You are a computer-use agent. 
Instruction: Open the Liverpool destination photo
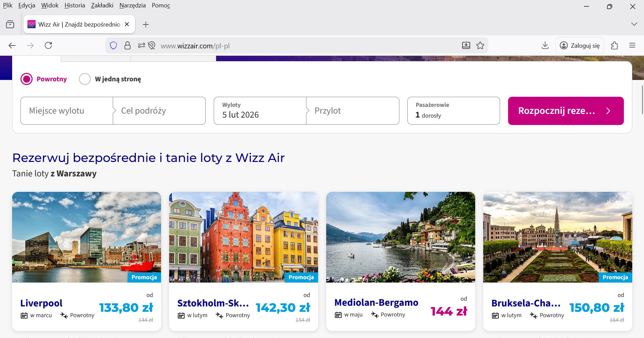click(x=87, y=237)
